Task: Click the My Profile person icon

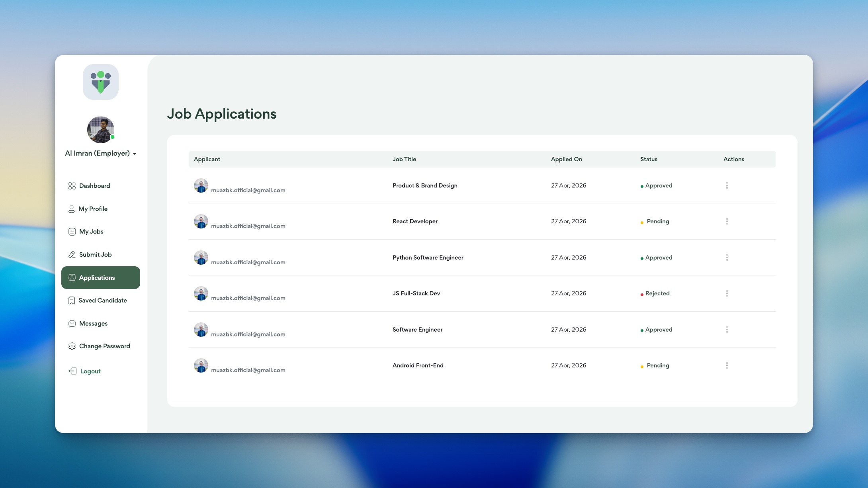Action: tap(72, 209)
